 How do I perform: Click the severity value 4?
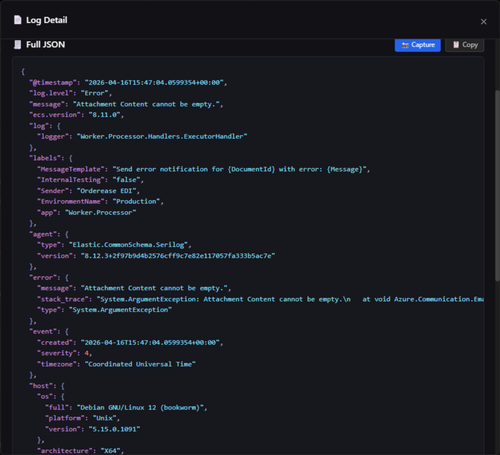coord(87,353)
